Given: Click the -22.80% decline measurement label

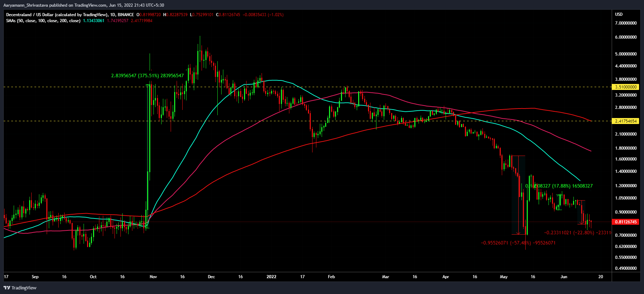Looking at the screenshot, I should point(578,233).
